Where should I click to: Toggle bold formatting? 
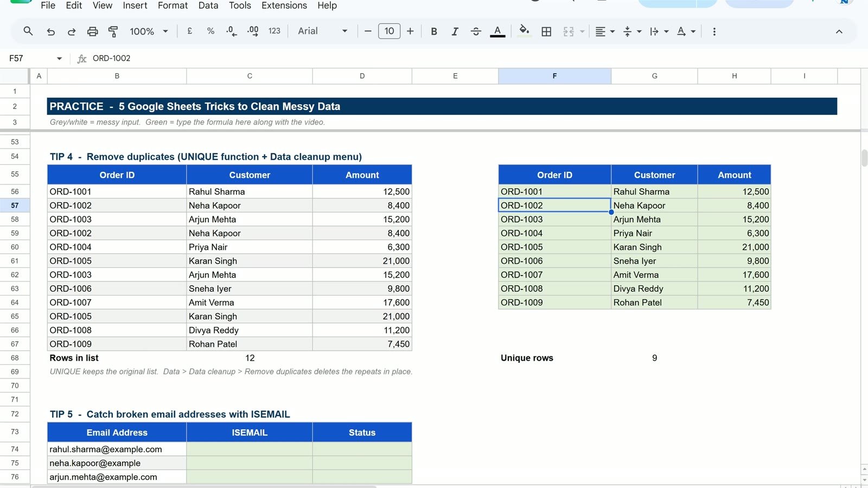(x=433, y=31)
